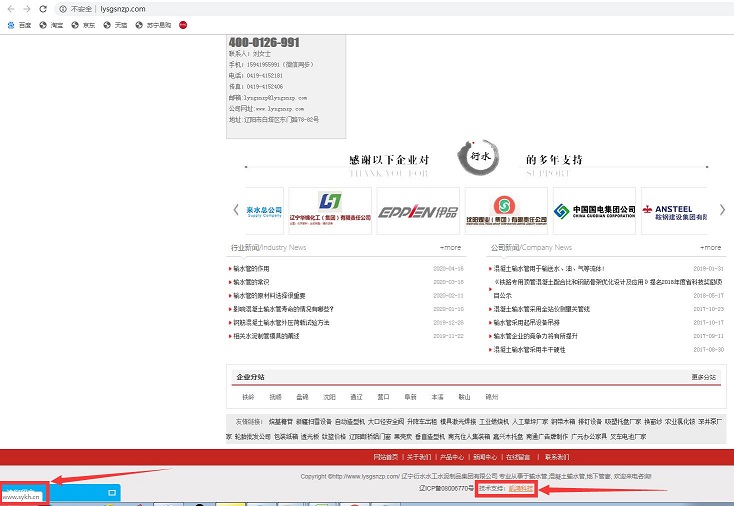Select the 阜新 branch site
This screenshot has height=506, width=734.
411,397
